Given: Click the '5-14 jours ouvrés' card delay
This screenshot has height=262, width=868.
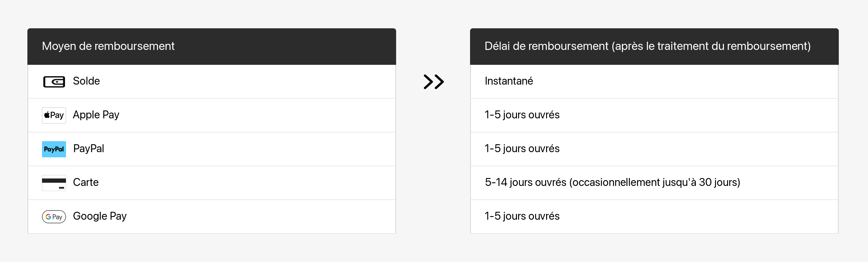Looking at the screenshot, I should click(x=612, y=182).
